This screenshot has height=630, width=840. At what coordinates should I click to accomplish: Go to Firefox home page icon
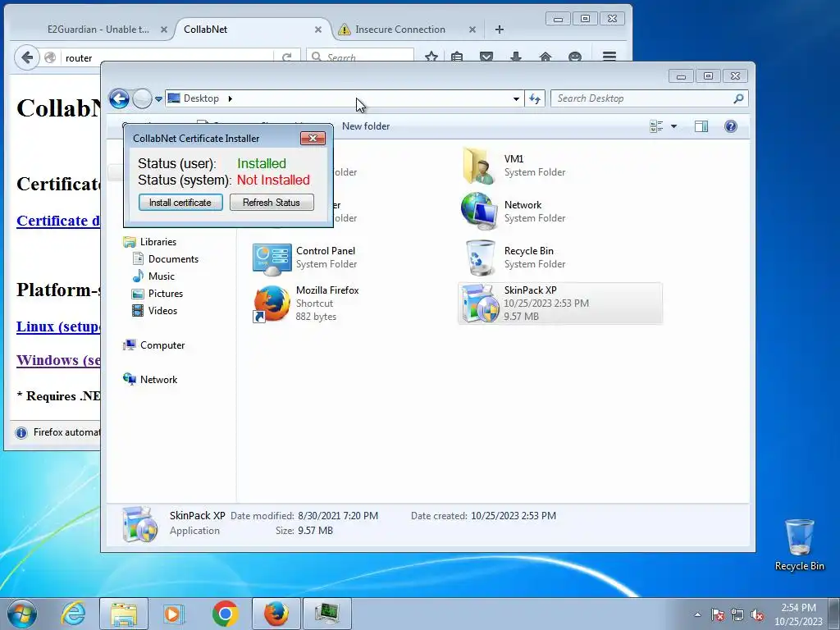[546, 57]
